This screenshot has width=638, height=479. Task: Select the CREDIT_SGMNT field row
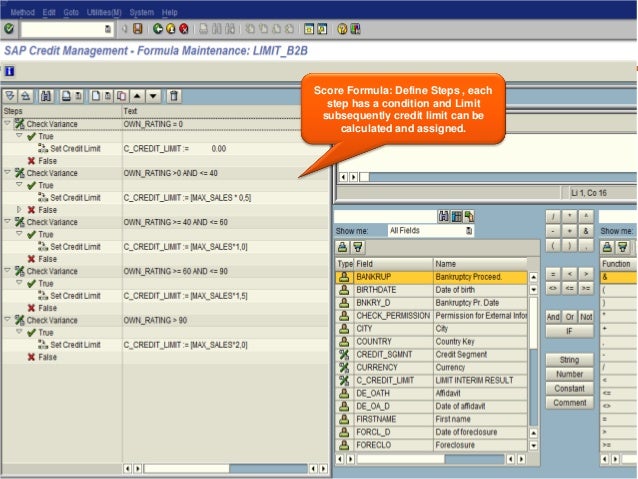coord(431,354)
